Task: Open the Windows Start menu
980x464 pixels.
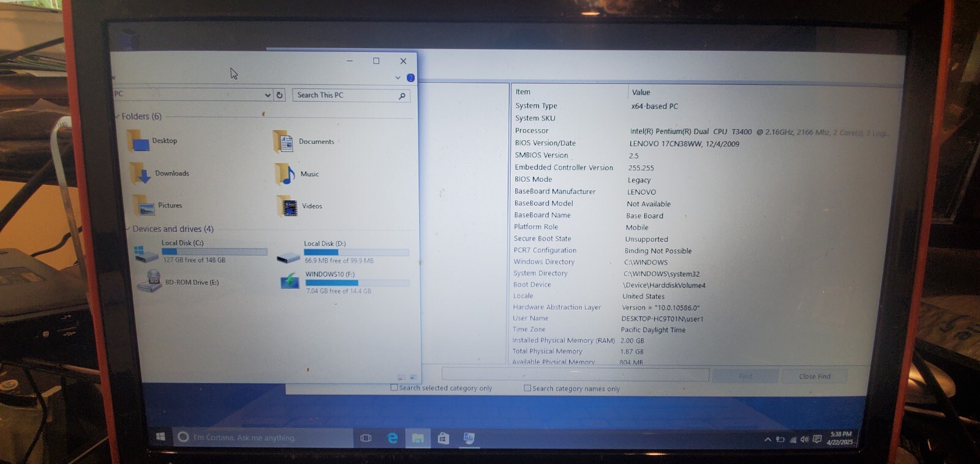Action: pyautogui.click(x=160, y=436)
